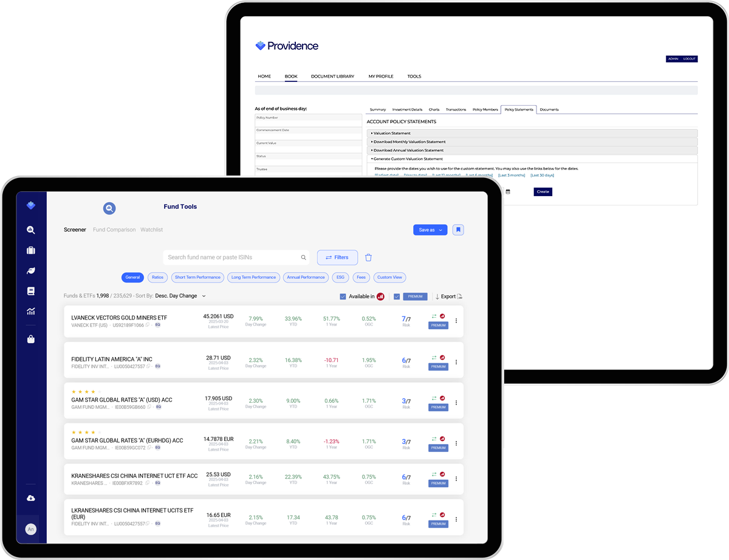Image resolution: width=729 pixels, height=560 pixels.
Task: Click compare arrows on VanEck Gold Miners row
Action: point(434,316)
